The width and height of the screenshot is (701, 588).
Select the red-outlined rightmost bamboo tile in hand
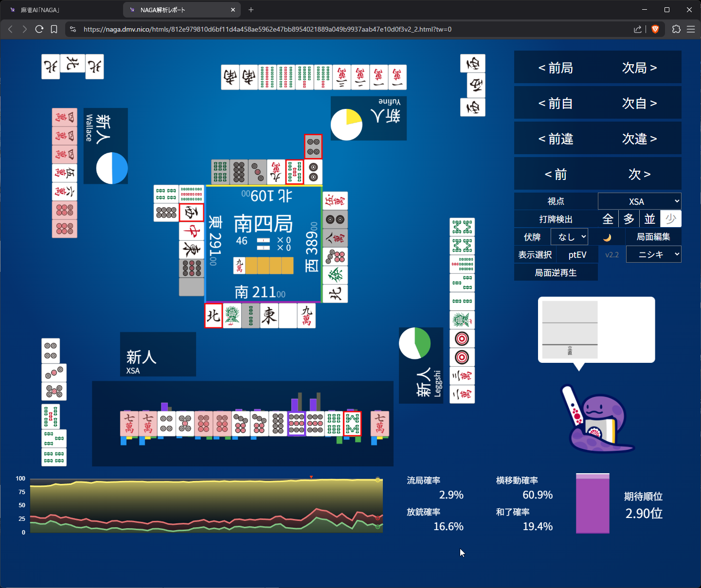[352, 424]
